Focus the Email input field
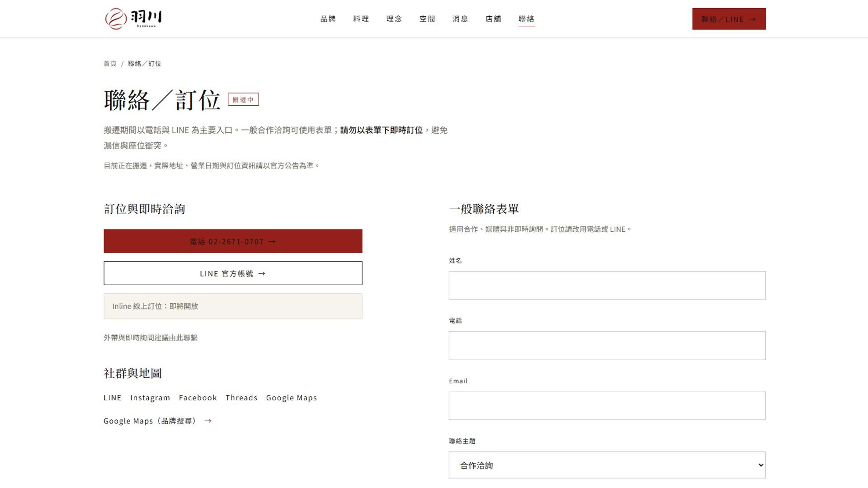The width and height of the screenshot is (868, 488). pyautogui.click(x=607, y=406)
